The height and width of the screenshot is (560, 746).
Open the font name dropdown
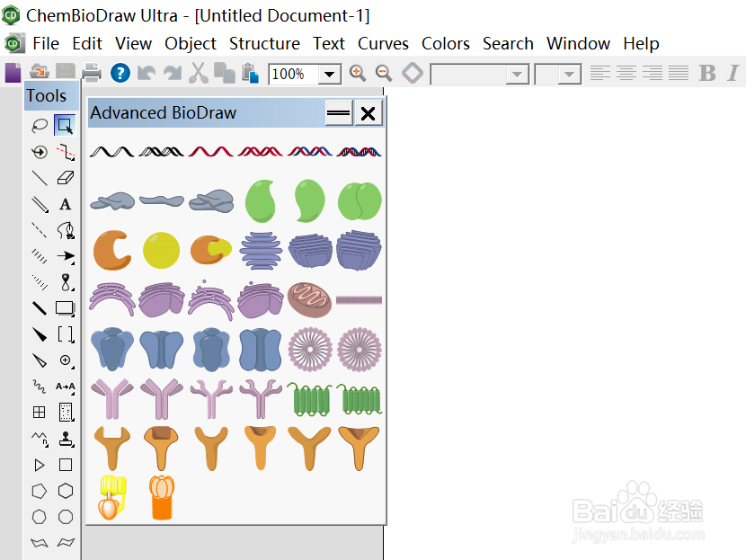(x=517, y=75)
